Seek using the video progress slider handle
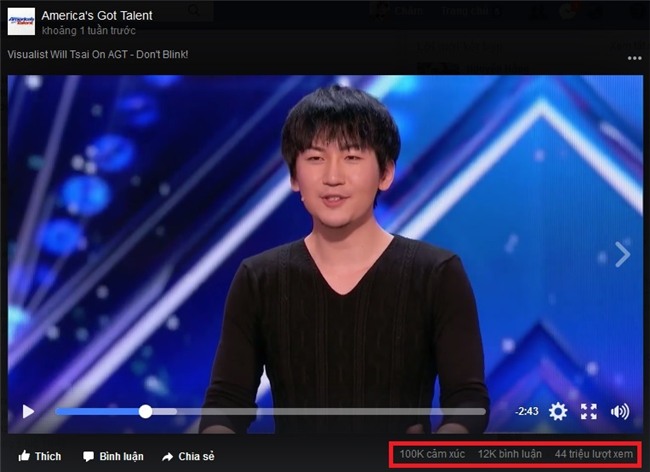This screenshot has width=650, height=472. pos(145,411)
